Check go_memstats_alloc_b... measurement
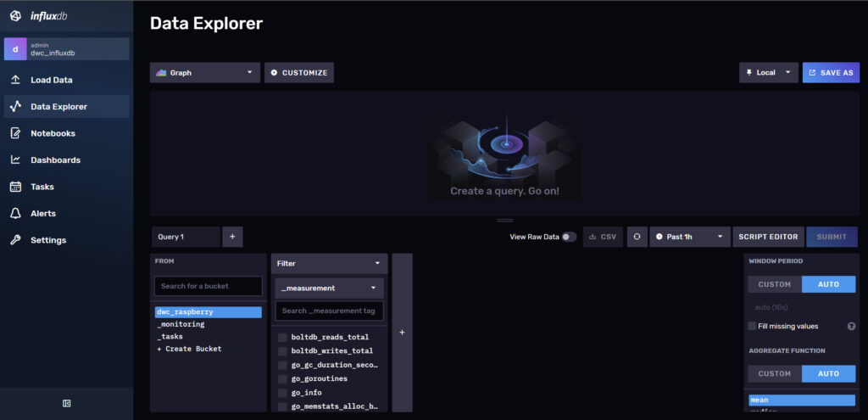Viewport: 868px width, 420px height. pyautogui.click(x=282, y=406)
